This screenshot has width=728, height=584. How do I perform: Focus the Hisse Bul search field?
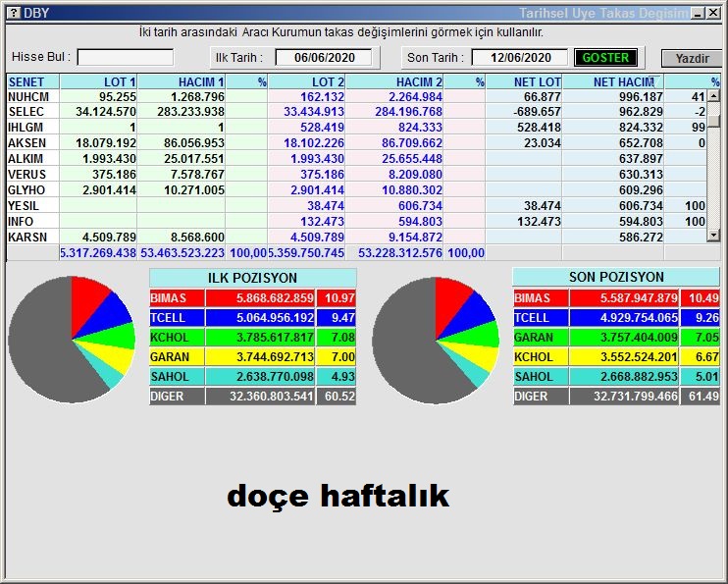click(126, 58)
